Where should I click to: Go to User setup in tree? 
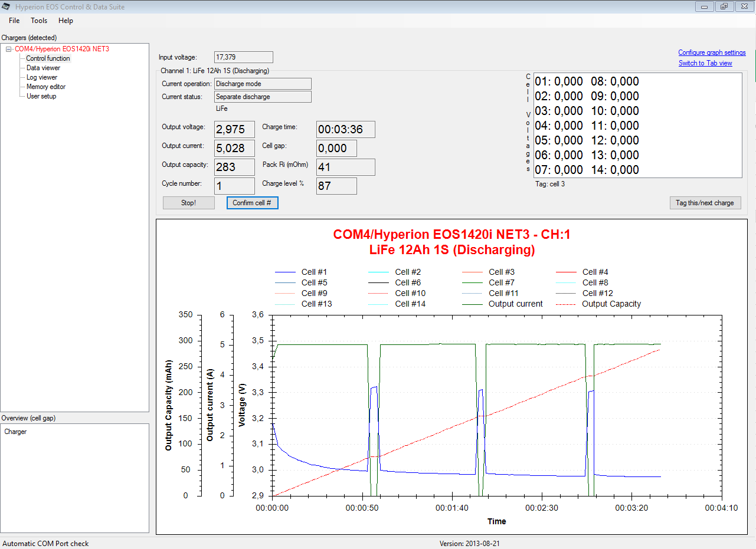(x=41, y=96)
